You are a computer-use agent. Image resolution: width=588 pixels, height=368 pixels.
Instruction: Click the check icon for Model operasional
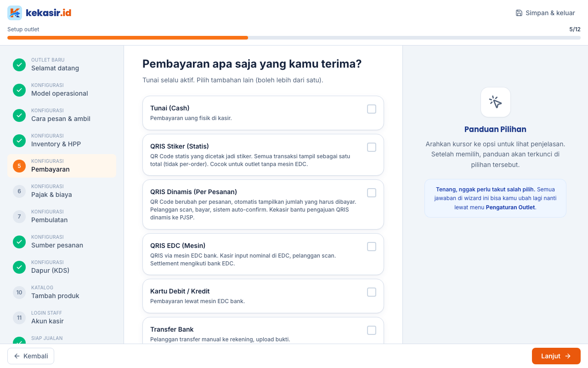(x=19, y=90)
